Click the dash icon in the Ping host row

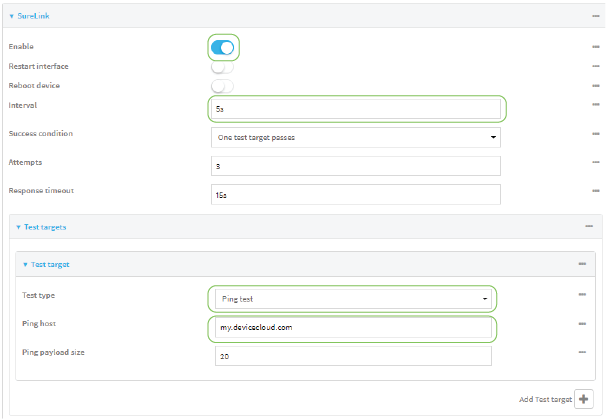coord(581,324)
